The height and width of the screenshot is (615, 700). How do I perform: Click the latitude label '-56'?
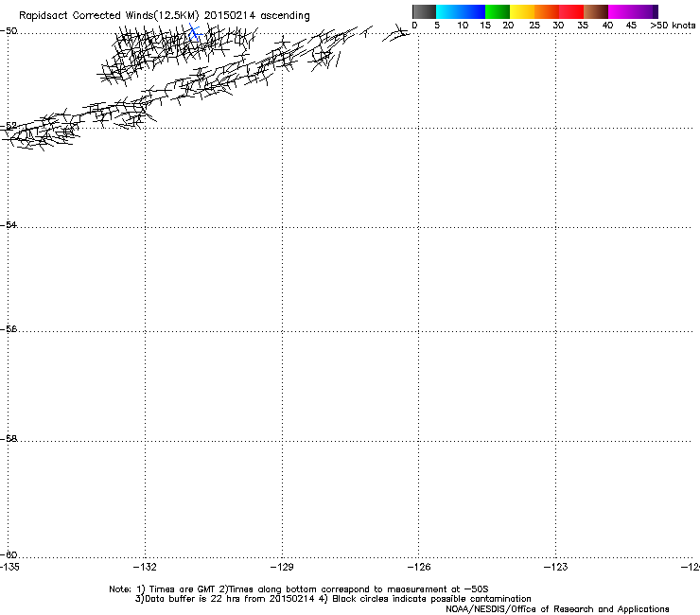(x=9, y=329)
